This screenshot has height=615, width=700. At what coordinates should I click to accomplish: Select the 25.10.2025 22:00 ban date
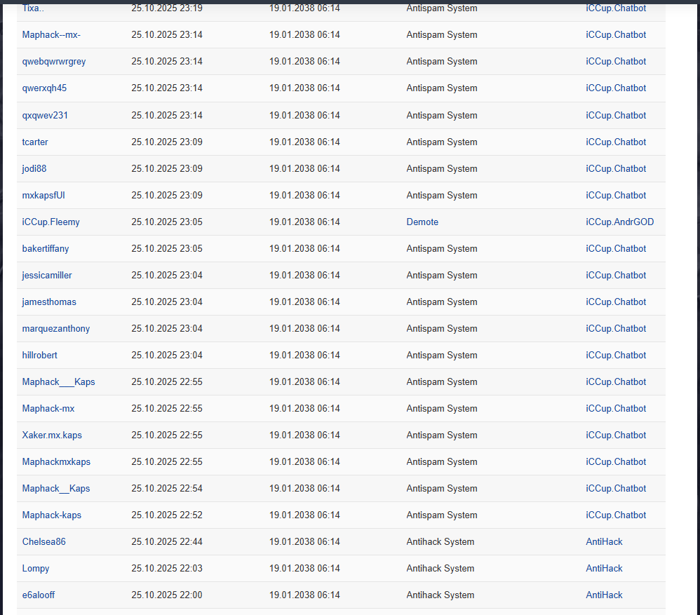click(x=166, y=595)
